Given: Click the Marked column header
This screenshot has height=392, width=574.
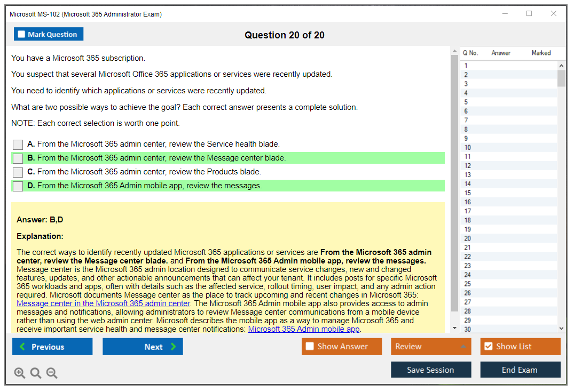Looking at the screenshot, I should 541,53.
